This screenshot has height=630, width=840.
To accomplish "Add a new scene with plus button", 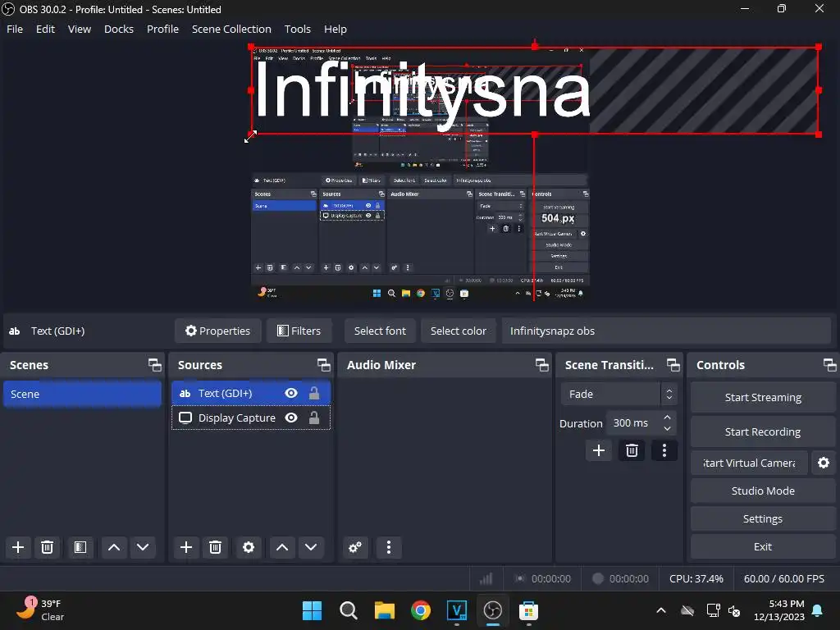I will click(x=18, y=547).
